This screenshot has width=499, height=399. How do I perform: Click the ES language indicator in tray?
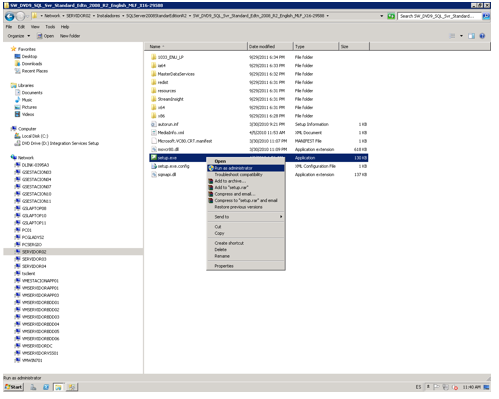tap(418, 387)
